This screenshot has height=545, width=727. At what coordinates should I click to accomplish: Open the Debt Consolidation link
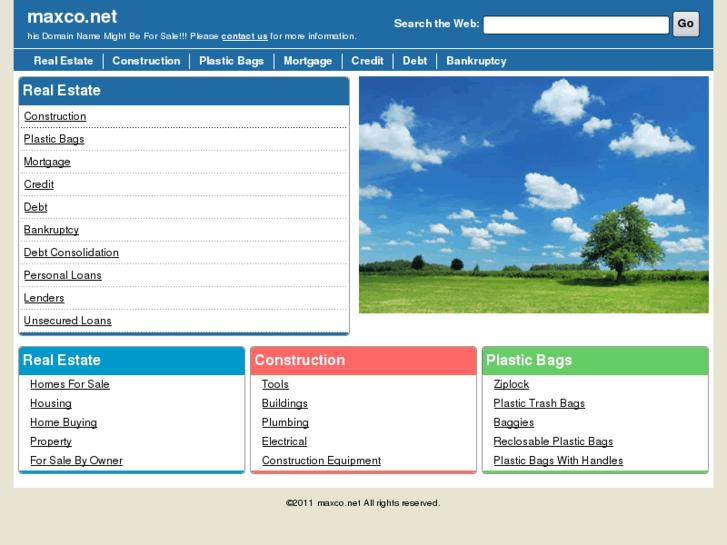(71, 253)
